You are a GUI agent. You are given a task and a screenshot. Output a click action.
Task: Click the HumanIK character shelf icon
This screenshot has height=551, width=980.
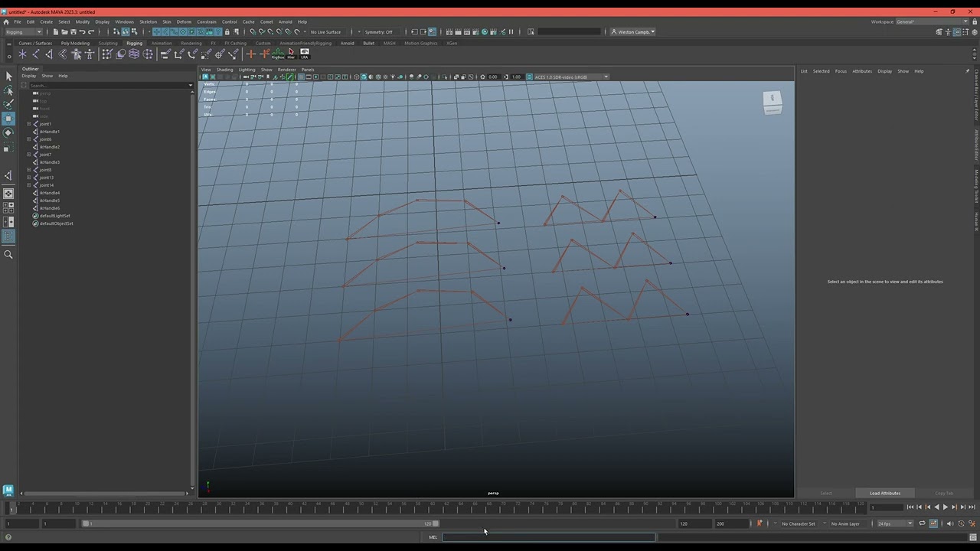(90, 54)
